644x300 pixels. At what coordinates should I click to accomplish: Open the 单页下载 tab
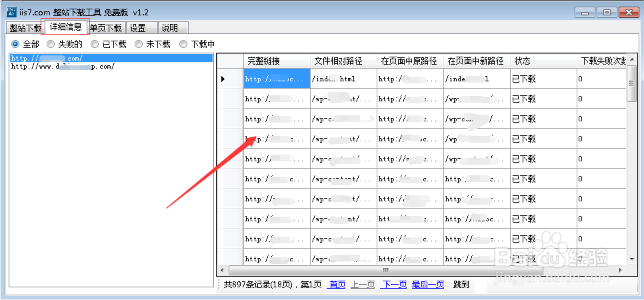pyautogui.click(x=107, y=28)
